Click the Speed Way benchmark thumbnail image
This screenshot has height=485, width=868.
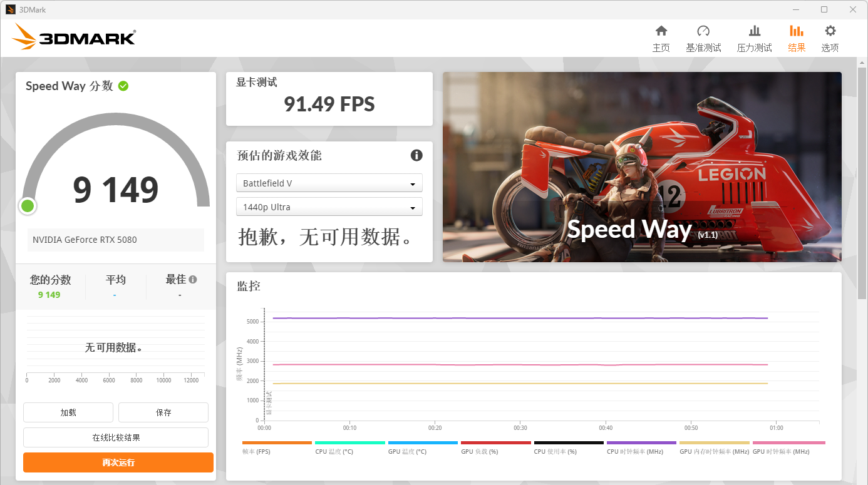tap(642, 167)
